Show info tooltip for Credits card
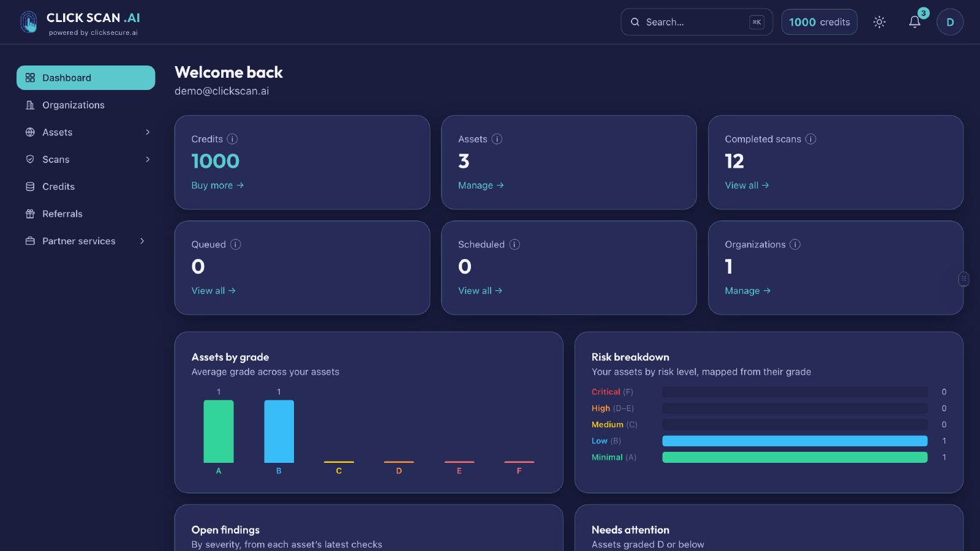 [x=232, y=139]
